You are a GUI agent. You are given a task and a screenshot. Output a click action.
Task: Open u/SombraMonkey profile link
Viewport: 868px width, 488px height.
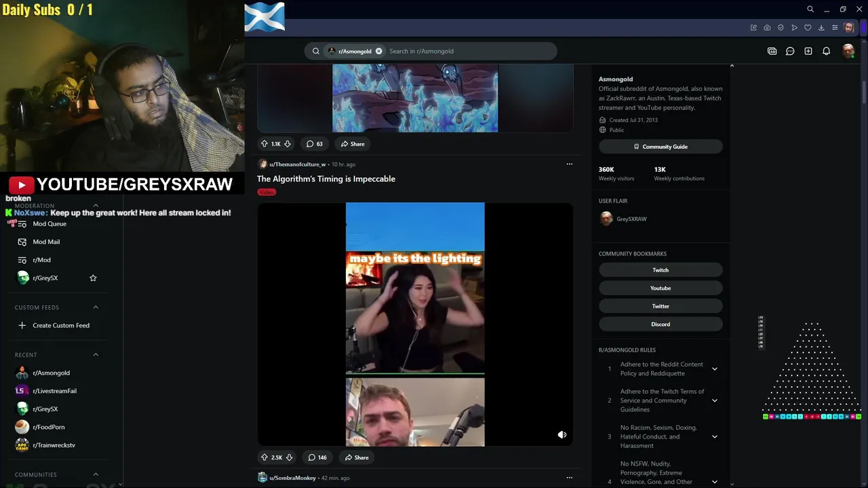coord(292,478)
